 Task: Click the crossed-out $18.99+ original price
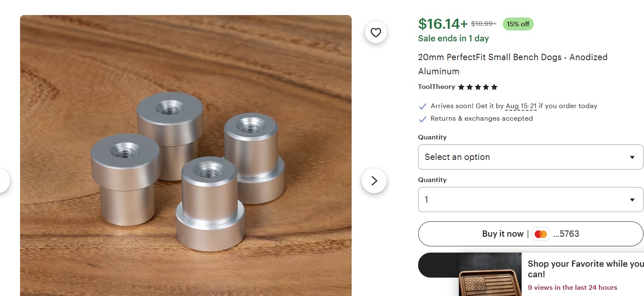coord(484,24)
